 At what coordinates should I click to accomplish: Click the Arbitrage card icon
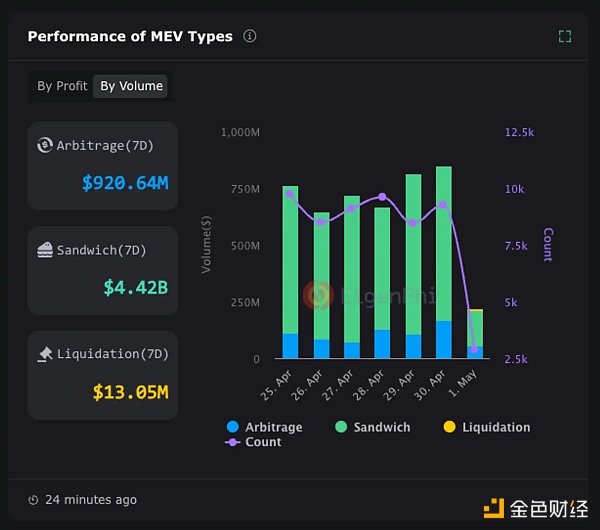click(45, 146)
